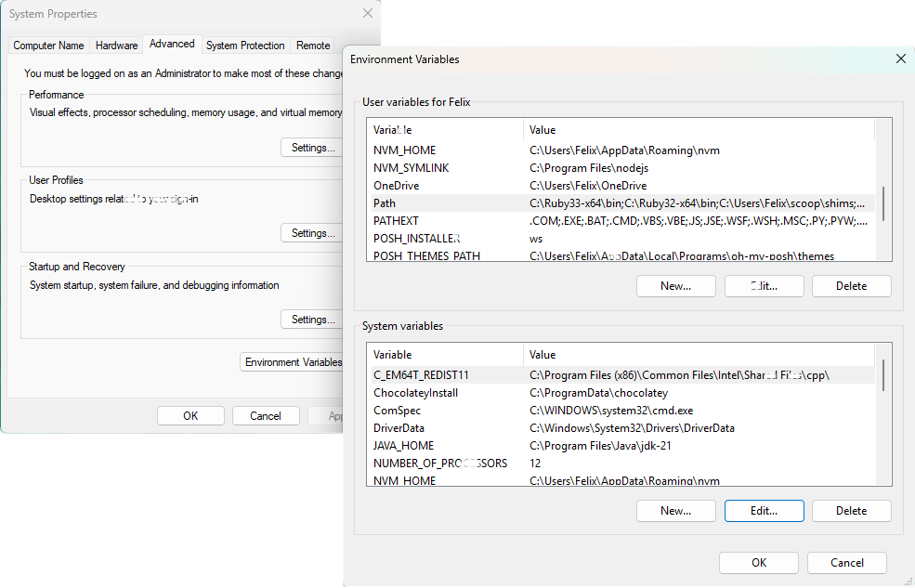
Task: Switch to the Hardware tab
Action: point(116,45)
